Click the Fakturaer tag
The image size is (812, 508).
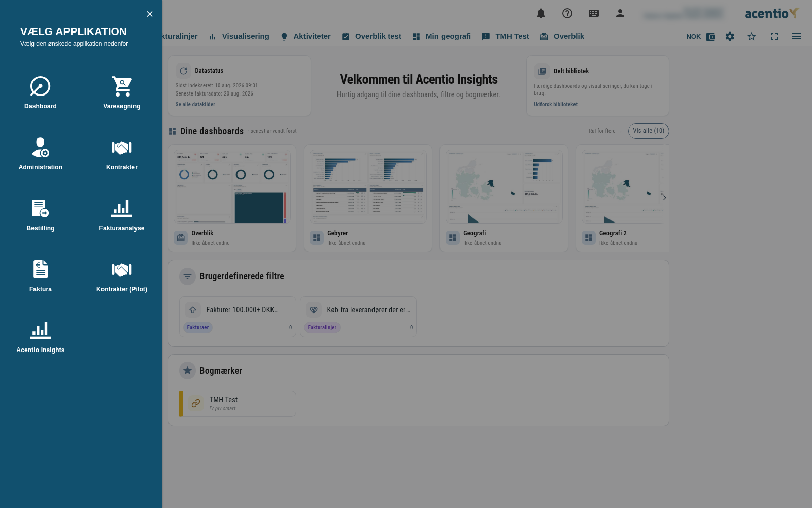(198, 328)
